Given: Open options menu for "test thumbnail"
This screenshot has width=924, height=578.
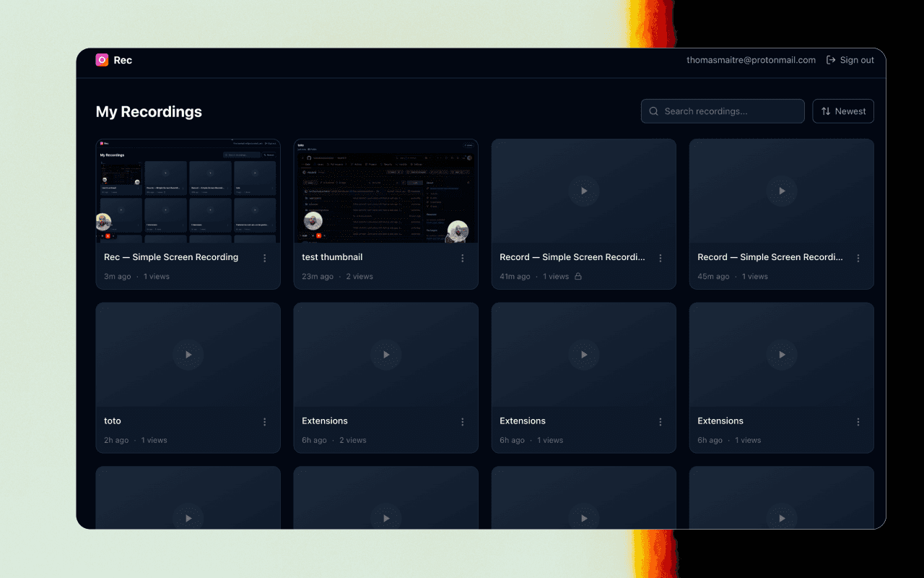Looking at the screenshot, I should click(x=462, y=257).
